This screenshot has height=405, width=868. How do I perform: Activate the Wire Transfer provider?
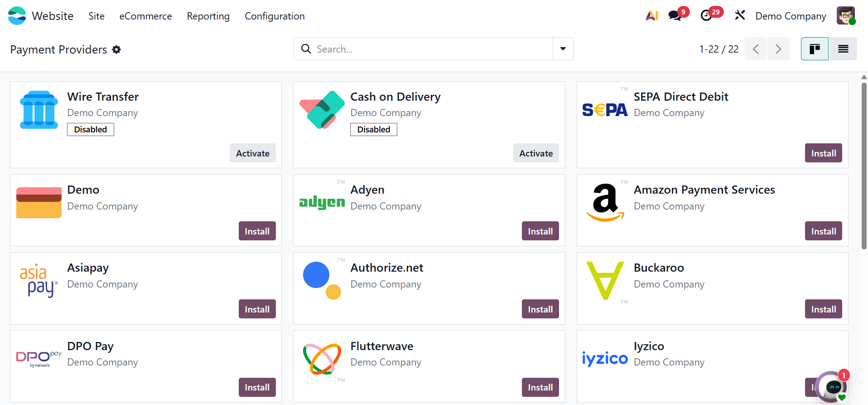pyautogui.click(x=252, y=153)
